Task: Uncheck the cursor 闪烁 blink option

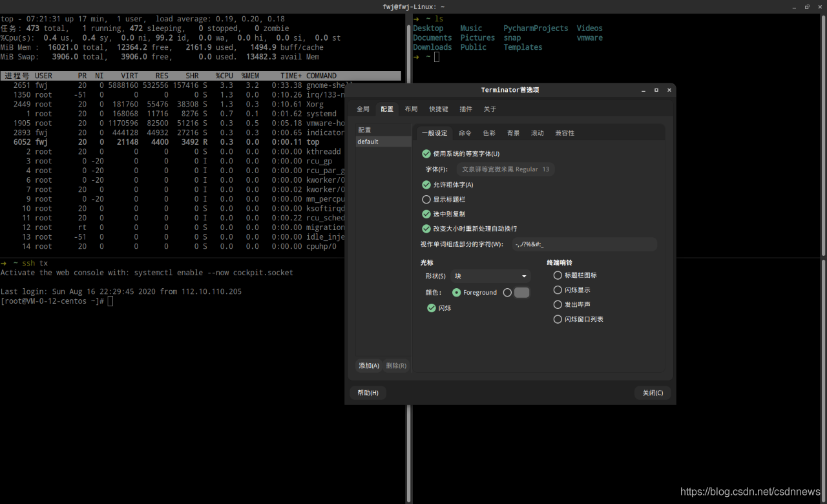Action: tap(432, 308)
